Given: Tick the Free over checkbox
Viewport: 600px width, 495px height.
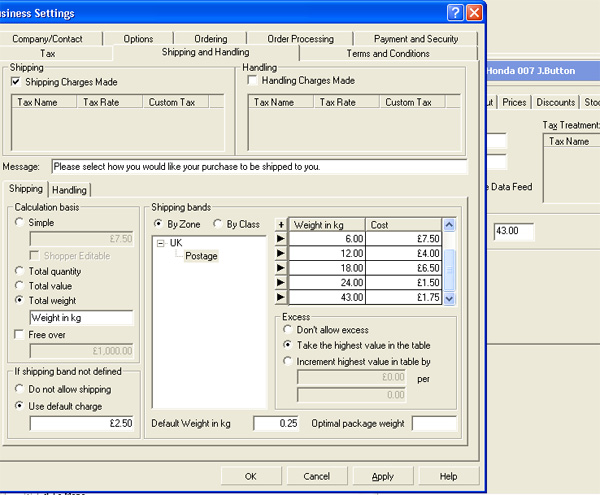Looking at the screenshot, I should point(21,334).
